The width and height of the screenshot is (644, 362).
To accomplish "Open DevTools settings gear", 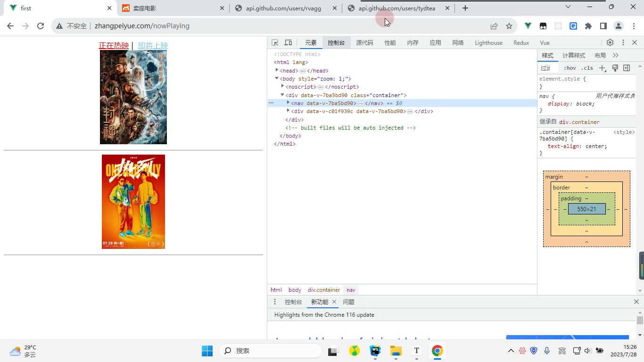I will (610, 42).
